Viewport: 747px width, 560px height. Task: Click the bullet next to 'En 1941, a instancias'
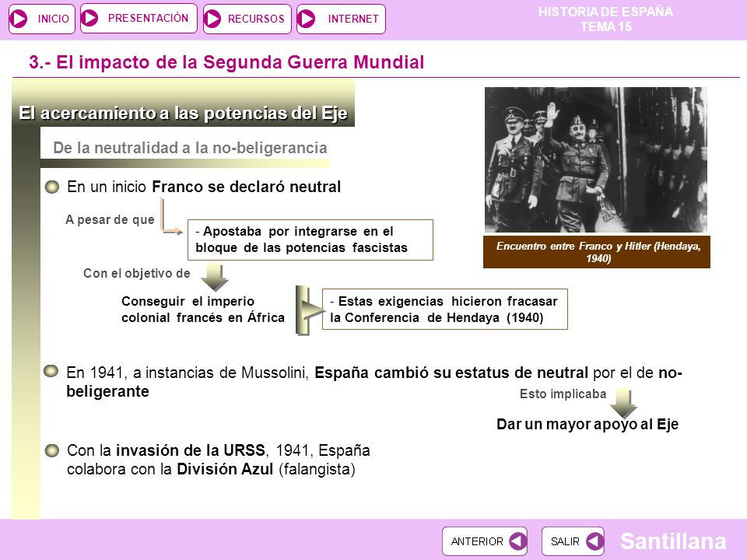51,372
